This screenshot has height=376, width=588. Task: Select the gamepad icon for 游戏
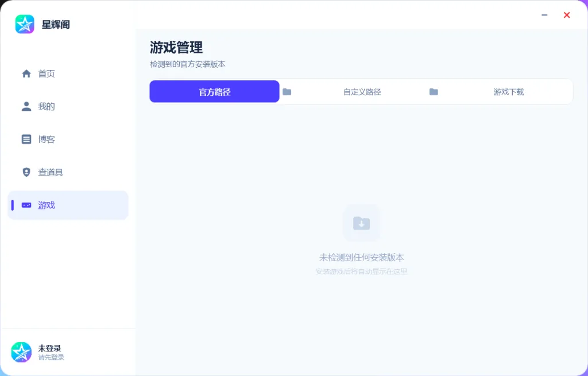click(26, 205)
